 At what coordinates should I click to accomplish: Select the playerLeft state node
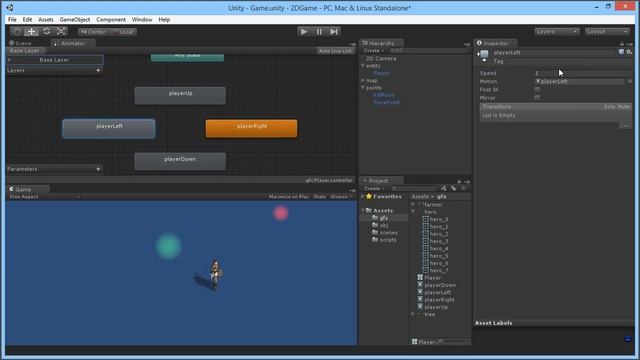pyautogui.click(x=109, y=129)
